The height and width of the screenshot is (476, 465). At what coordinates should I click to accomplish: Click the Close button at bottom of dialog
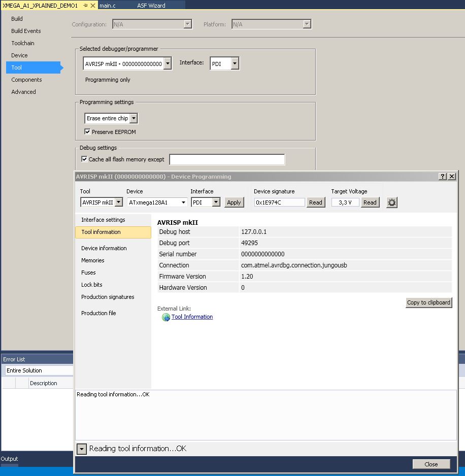(x=431, y=464)
